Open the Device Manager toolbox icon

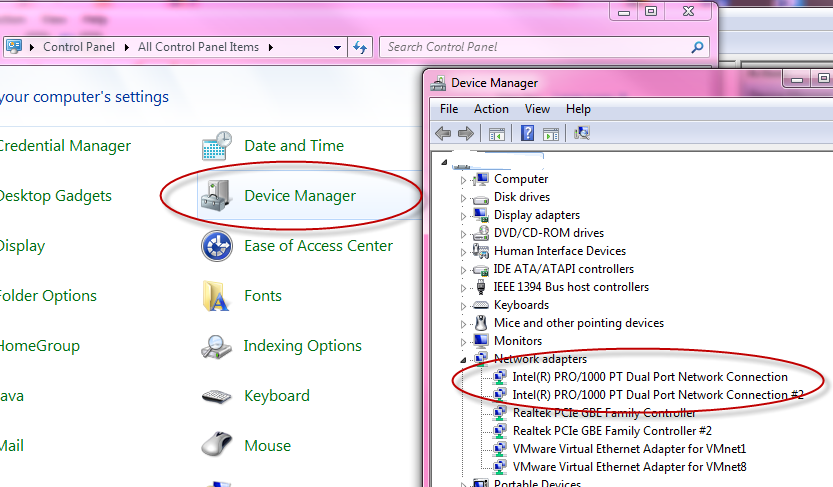tap(216, 195)
